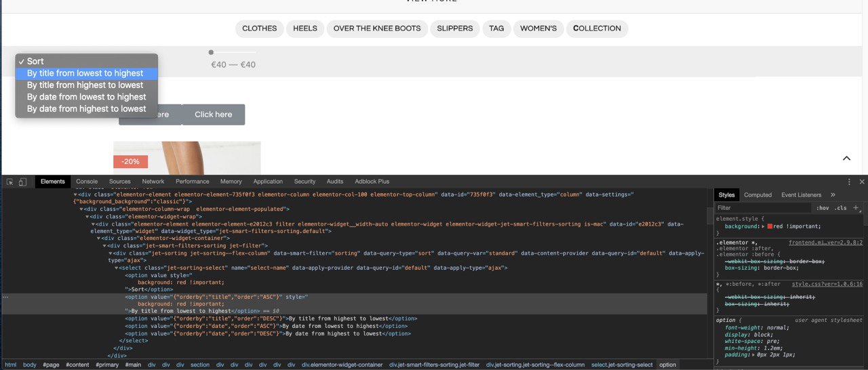Choose 'By title from highest to lowest' option
Screen dimensions: 868x370
87,85
